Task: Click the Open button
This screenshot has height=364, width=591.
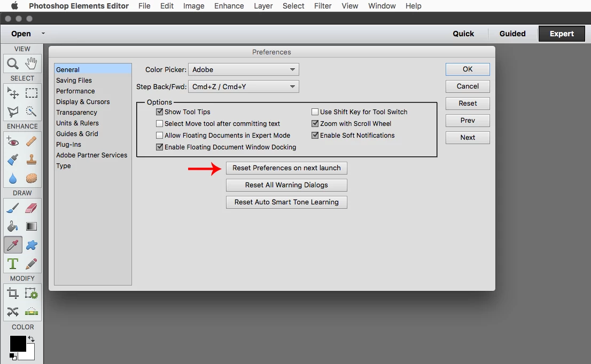Action: coord(21,34)
